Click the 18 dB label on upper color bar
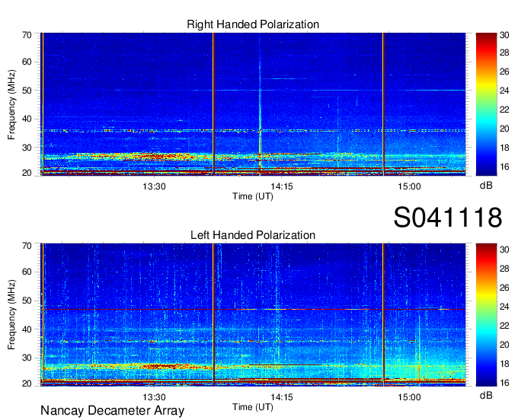Viewport: 518px width, 420px height. (x=504, y=148)
